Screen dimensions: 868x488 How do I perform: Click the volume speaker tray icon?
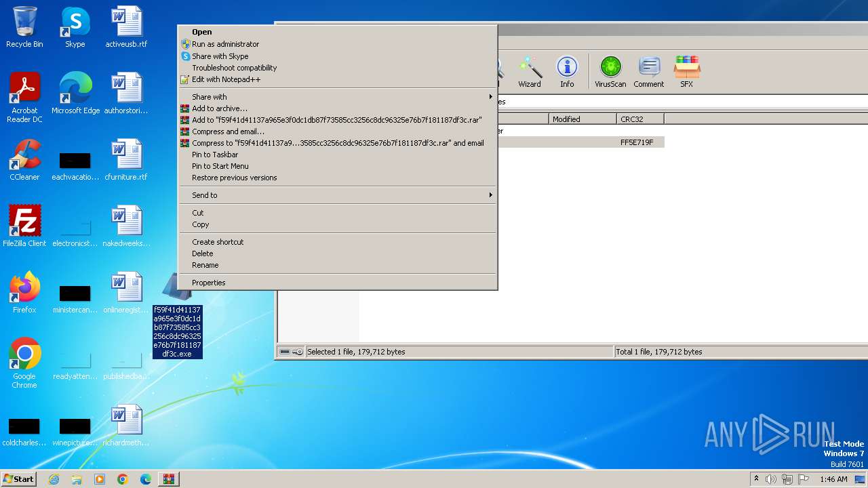(x=771, y=479)
